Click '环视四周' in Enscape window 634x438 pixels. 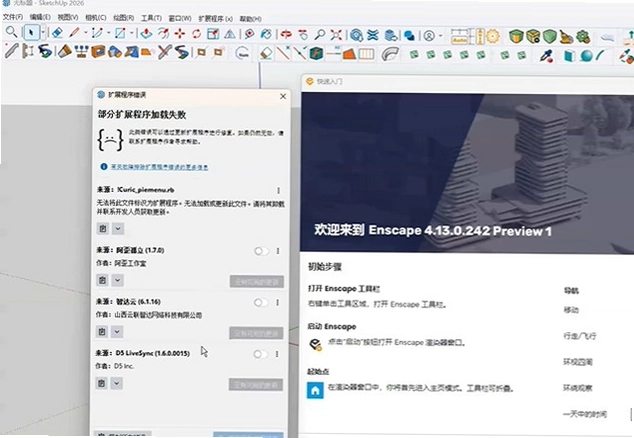tap(578, 362)
